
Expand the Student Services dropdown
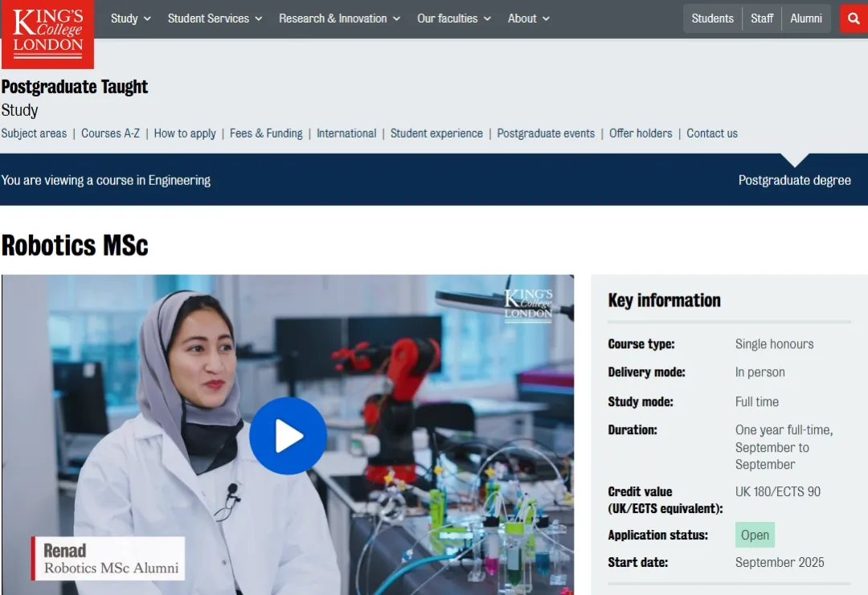(x=215, y=18)
